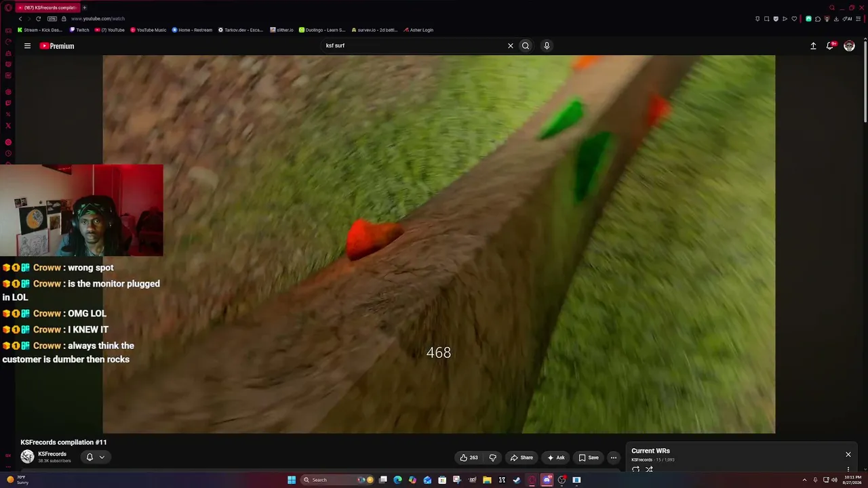The image size is (868, 488).
Task: Open File Explorer from the taskbar
Action: (x=487, y=480)
